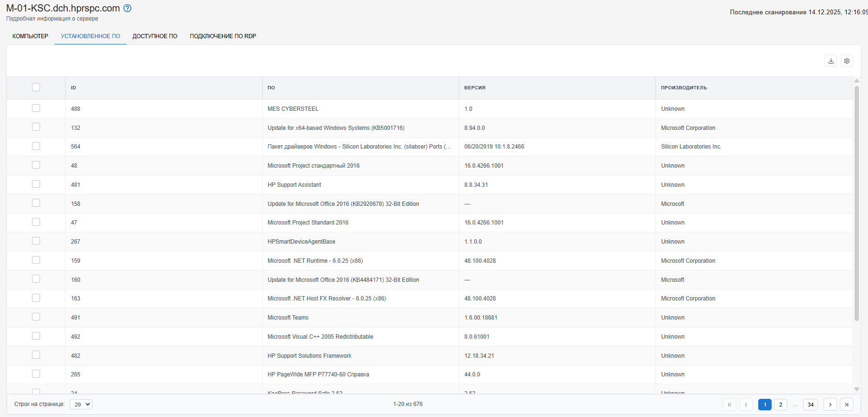Go to page 34
Image resolution: width=868 pixels, height=417 pixels.
[810, 405]
